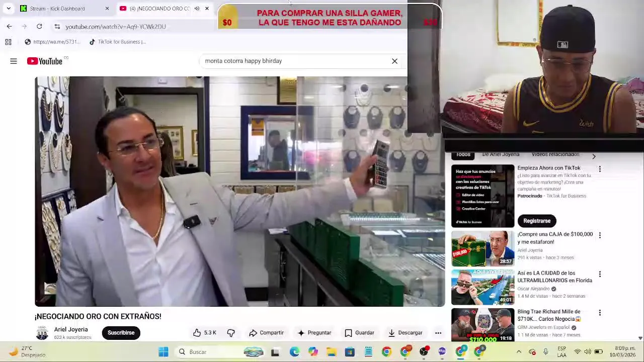Subscribe with the Suscribirse button

121,333
